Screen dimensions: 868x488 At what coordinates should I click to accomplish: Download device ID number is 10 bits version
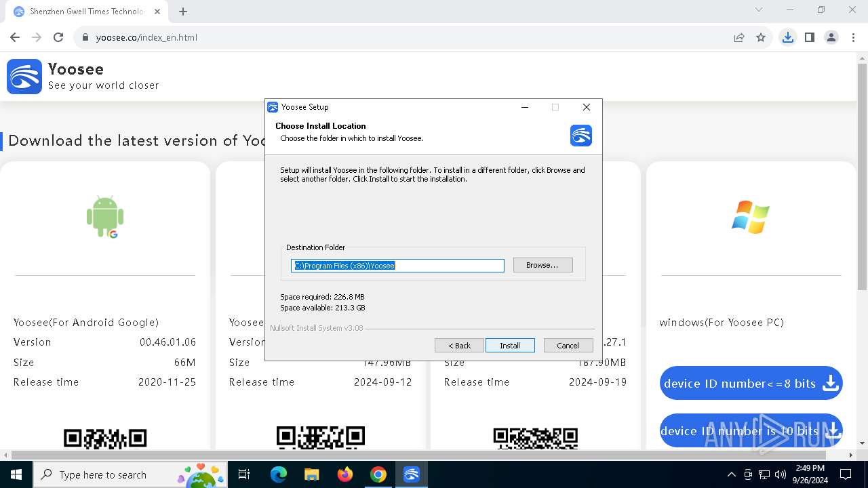(x=751, y=431)
